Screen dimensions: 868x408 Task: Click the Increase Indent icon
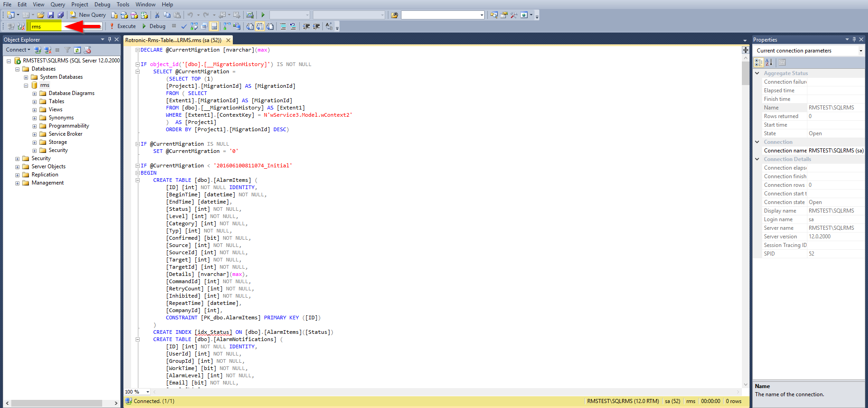coord(316,26)
